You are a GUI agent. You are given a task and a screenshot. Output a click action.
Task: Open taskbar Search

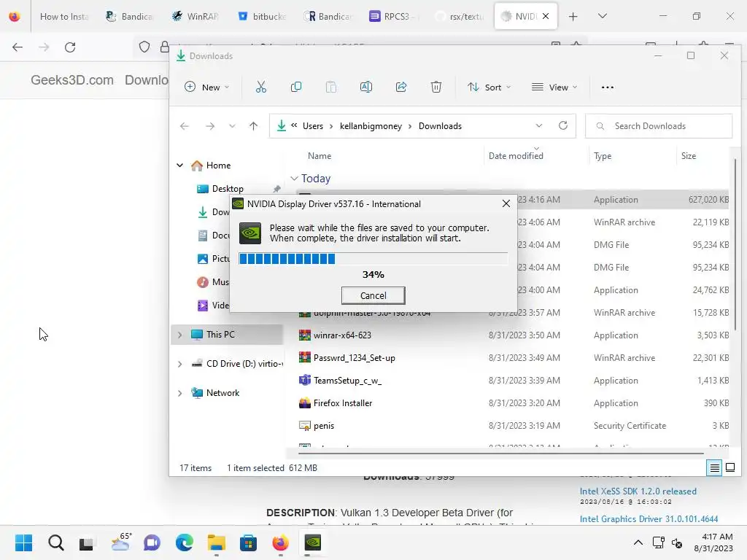pyautogui.click(x=55, y=542)
